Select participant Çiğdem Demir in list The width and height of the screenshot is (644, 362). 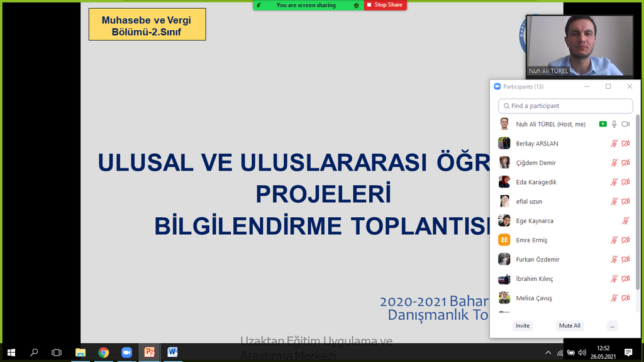pyautogui.click(x=563, y=162)
